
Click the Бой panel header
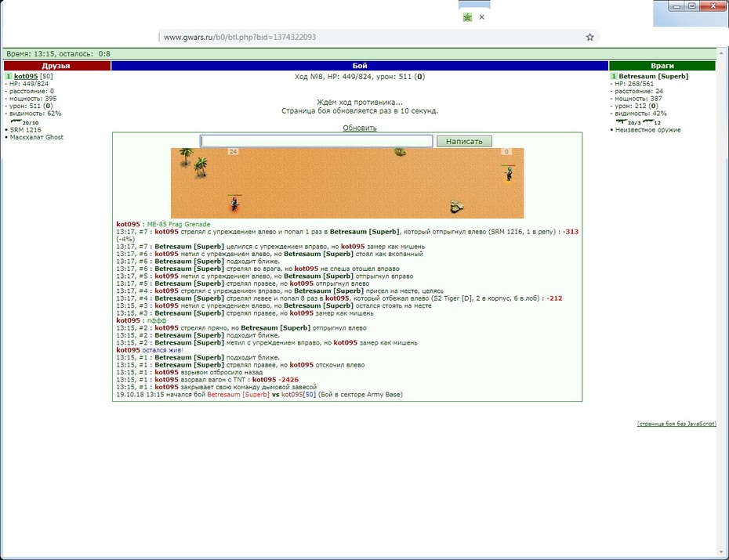[360, 66]
